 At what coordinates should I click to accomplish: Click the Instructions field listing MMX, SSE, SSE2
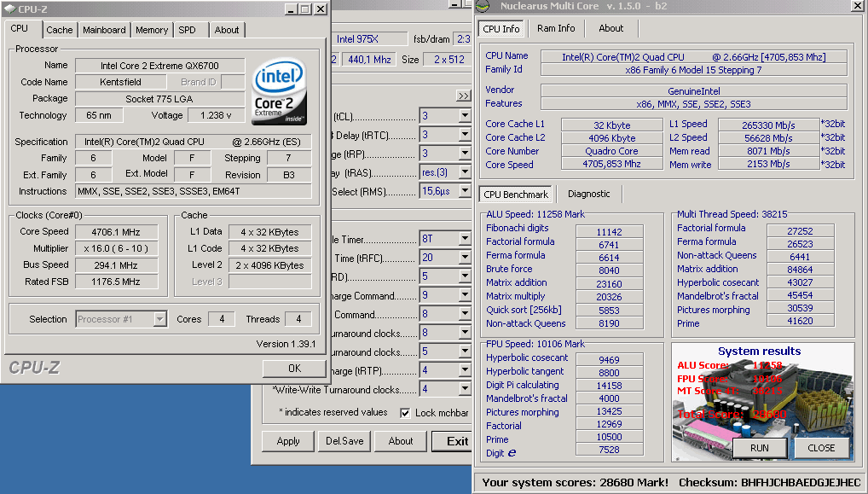click(x=194, y=192)
